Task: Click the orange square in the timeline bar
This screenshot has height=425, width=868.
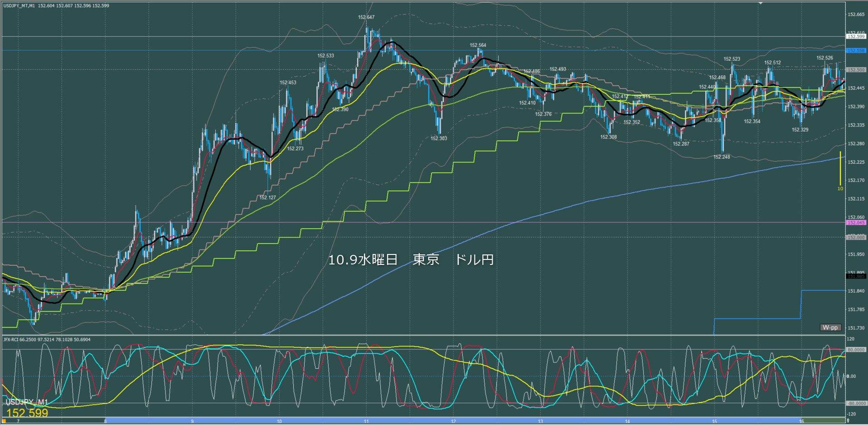Action: pos(4,421)
